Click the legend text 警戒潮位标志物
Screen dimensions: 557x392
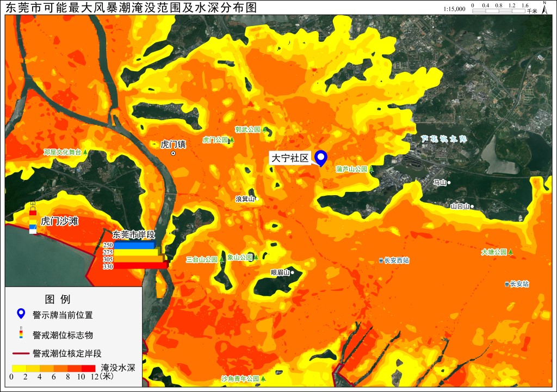pos(63,335)
